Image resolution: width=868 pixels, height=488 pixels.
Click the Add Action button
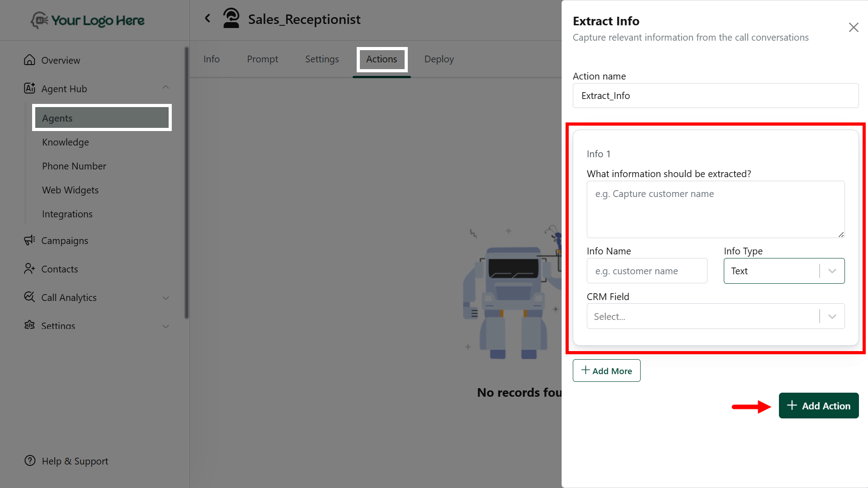818,406
